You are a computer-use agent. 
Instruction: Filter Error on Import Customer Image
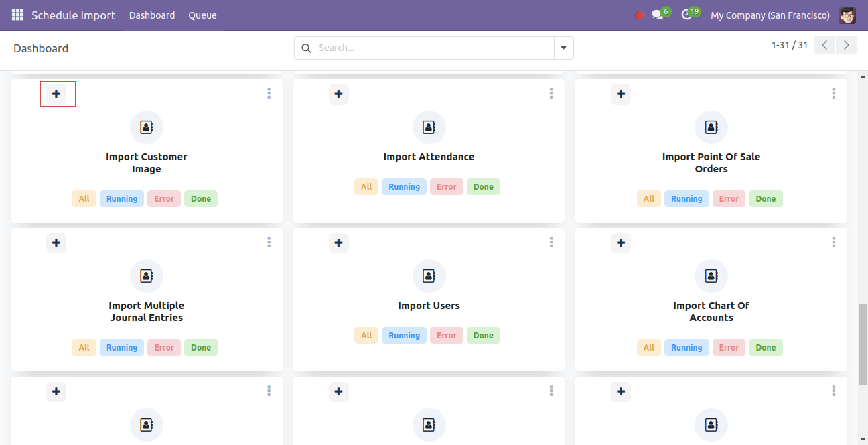click(x=164, y=199)
